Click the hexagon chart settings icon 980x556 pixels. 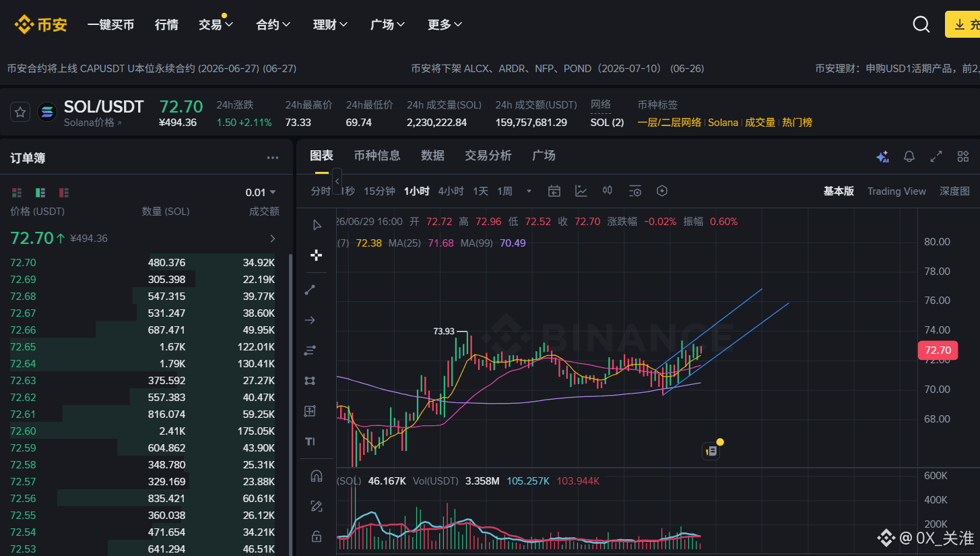point(662,191)
